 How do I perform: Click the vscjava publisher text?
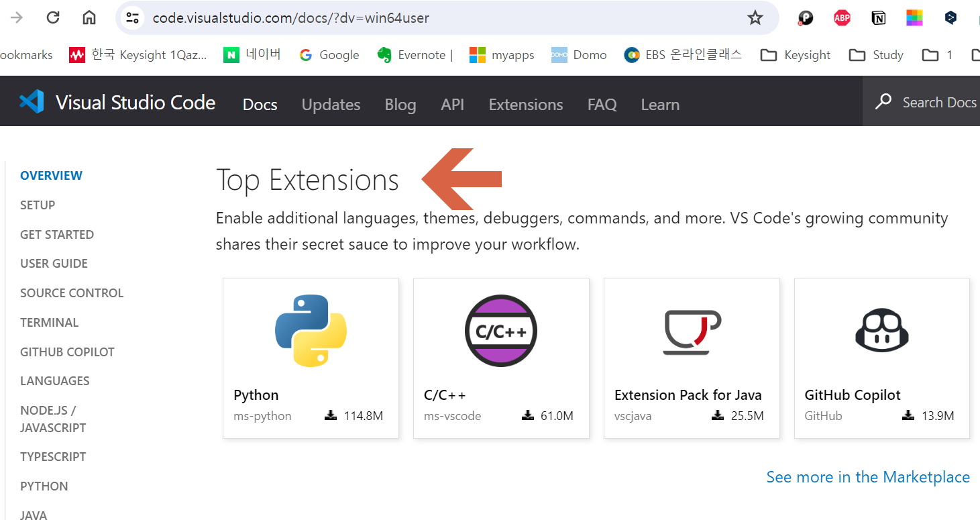click(633, 416)
